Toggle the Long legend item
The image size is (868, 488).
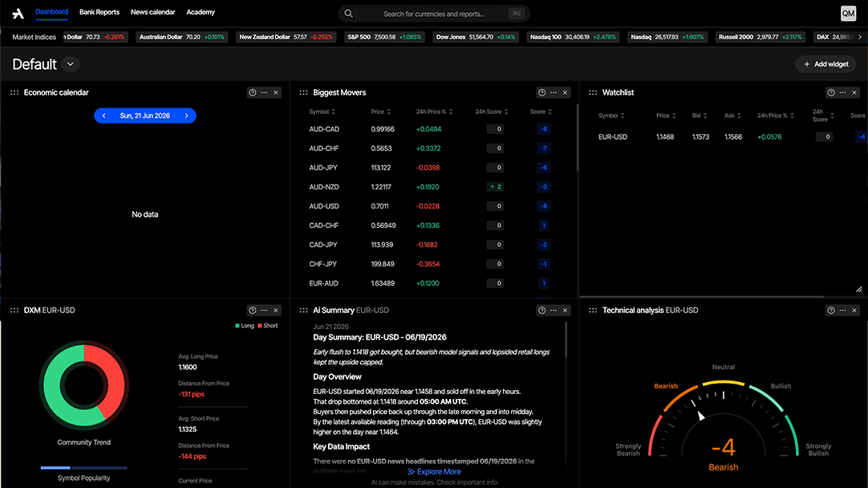click(244, 326)
